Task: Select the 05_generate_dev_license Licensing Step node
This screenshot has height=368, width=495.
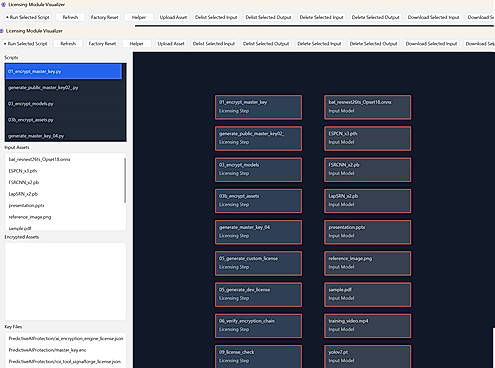Action: coord(258,294)
